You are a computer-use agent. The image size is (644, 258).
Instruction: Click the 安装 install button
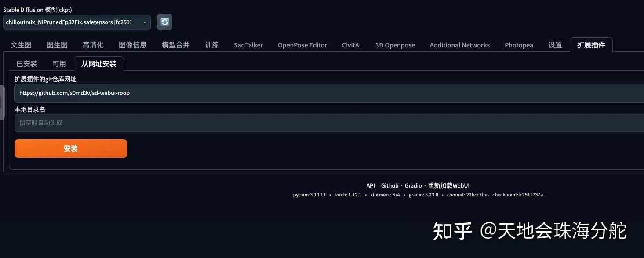pyautogui.click(x=70, y=148)
